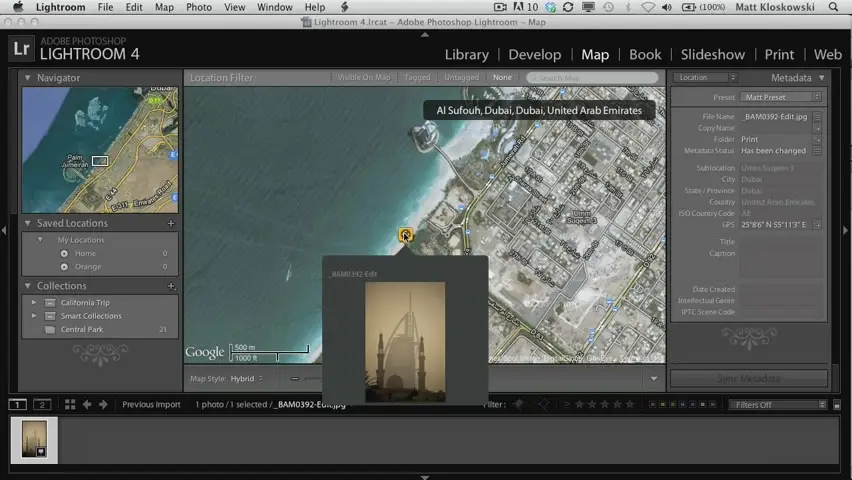
Task: Toggle the unflagged filter icon
Action: click(543, 404)
